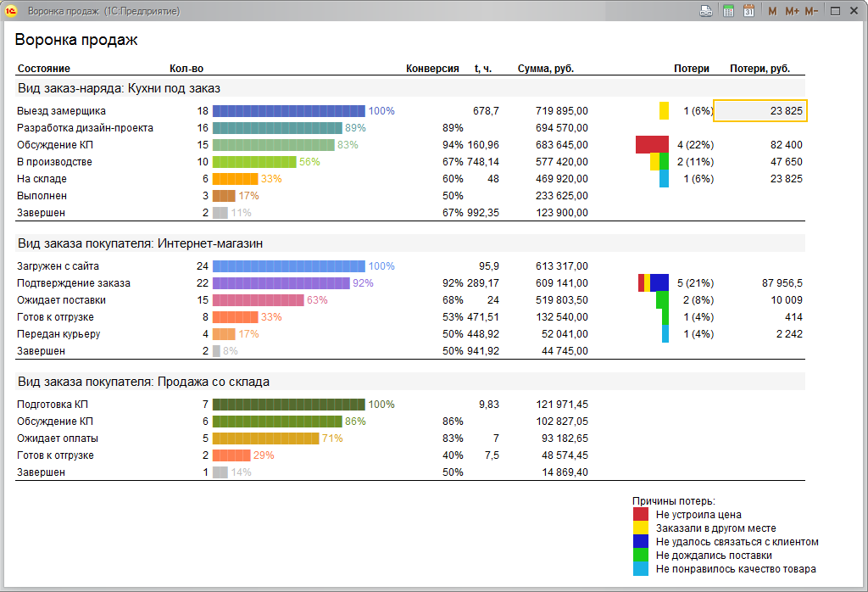Click the green 'Не дождались поставки' legend swatch

pyautogui.click(x=641, y=555)
